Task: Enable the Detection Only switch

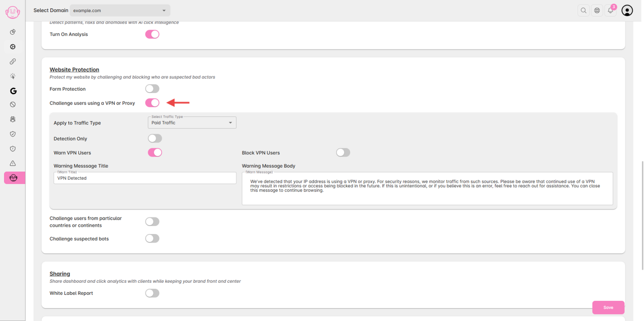Action: (x=155, y=138)
